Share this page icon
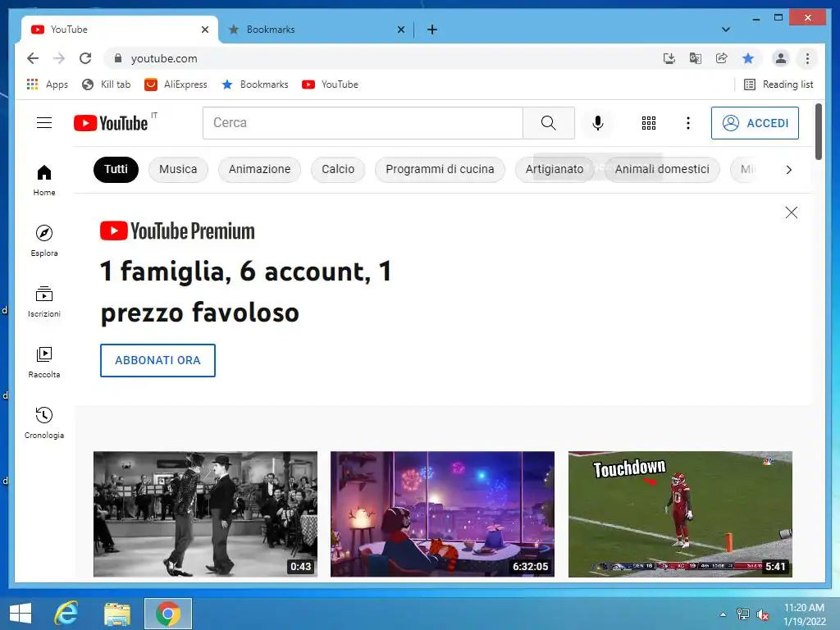 [722, 58]
